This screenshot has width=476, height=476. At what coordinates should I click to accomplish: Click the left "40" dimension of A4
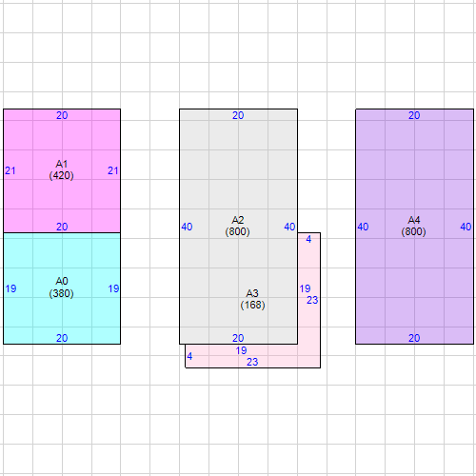[x=363, y=227]
